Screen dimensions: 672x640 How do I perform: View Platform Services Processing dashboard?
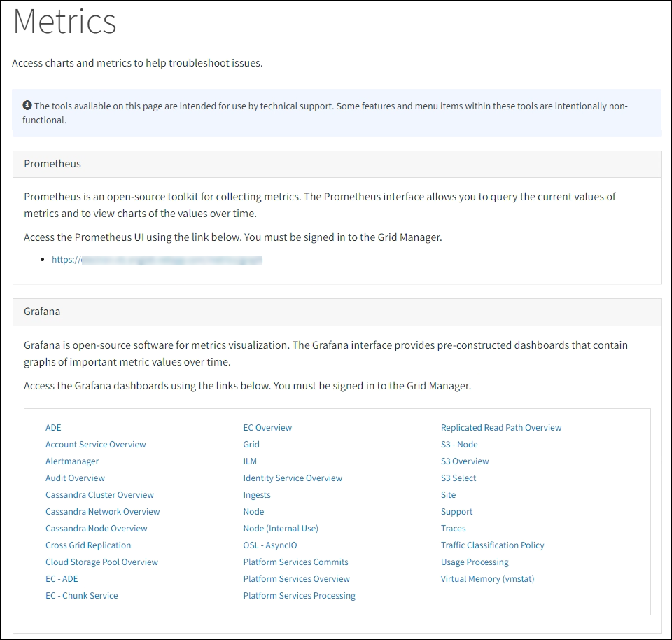click(299, 596)
